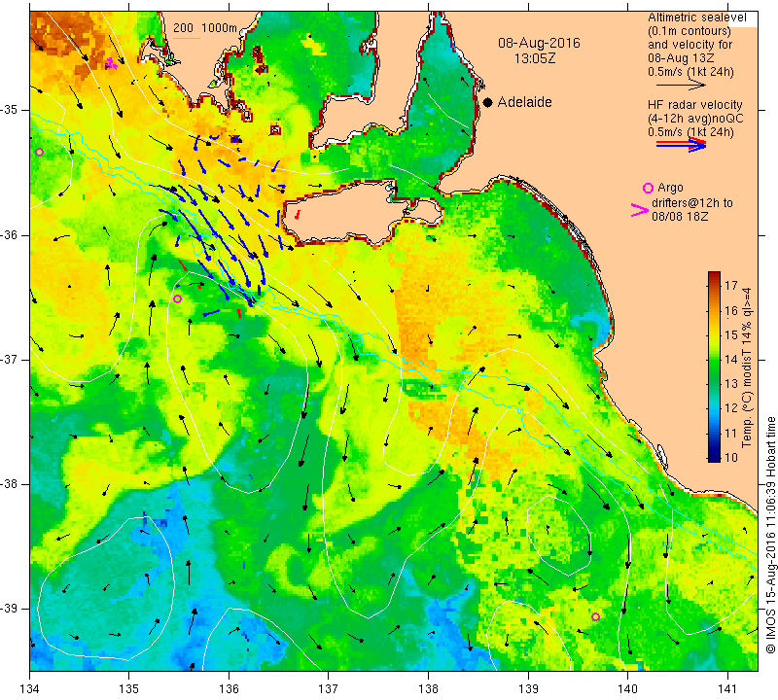This screenshot has height=700, width=778.
Task: Click the cyan 200m contour legend line
Action: tap(186, 38)
